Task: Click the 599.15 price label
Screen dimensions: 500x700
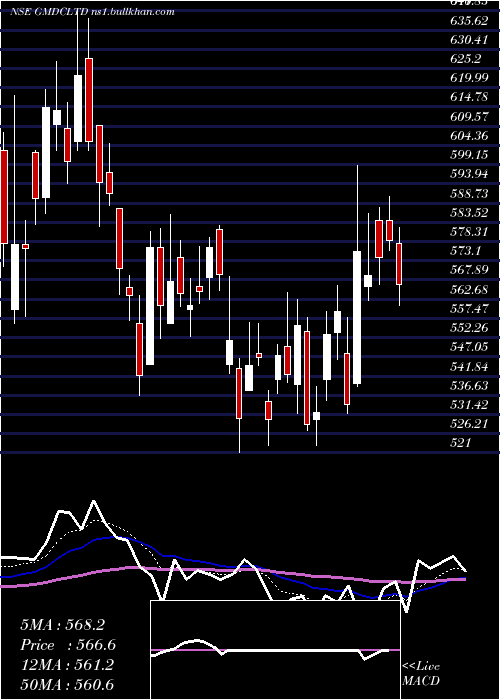Action: point(469,155)
